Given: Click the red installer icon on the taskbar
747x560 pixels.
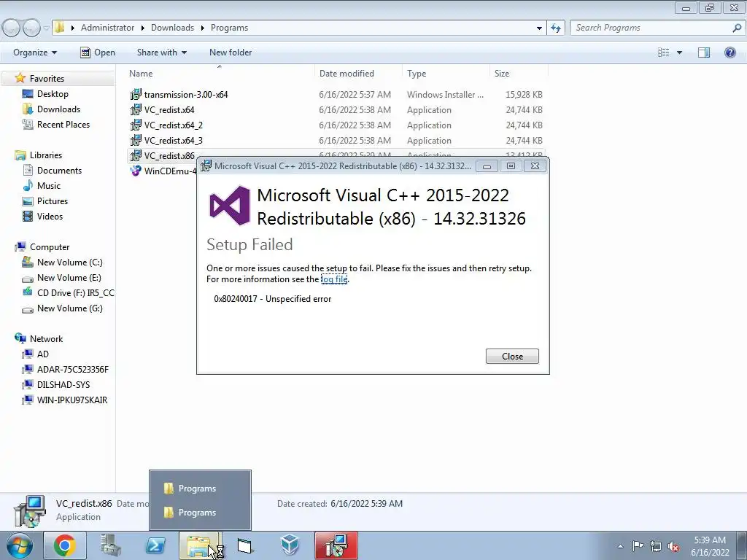Looking at the screenshot, I should [336, 545].
